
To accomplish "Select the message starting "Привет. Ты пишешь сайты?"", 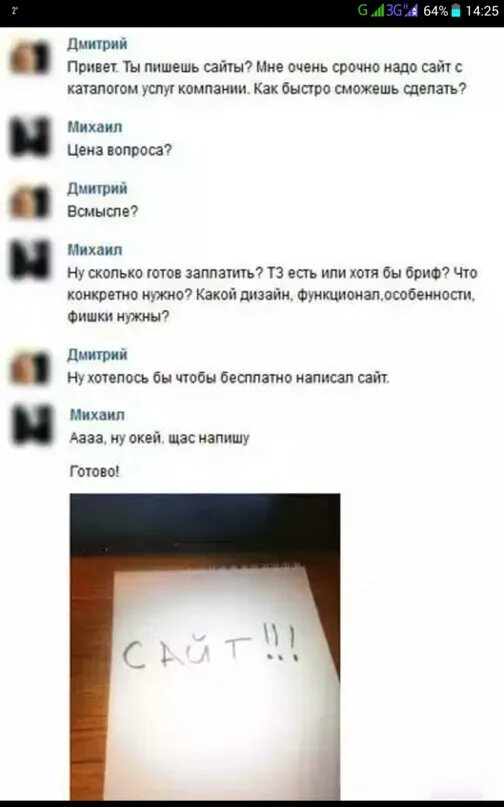I will [267, 78].
